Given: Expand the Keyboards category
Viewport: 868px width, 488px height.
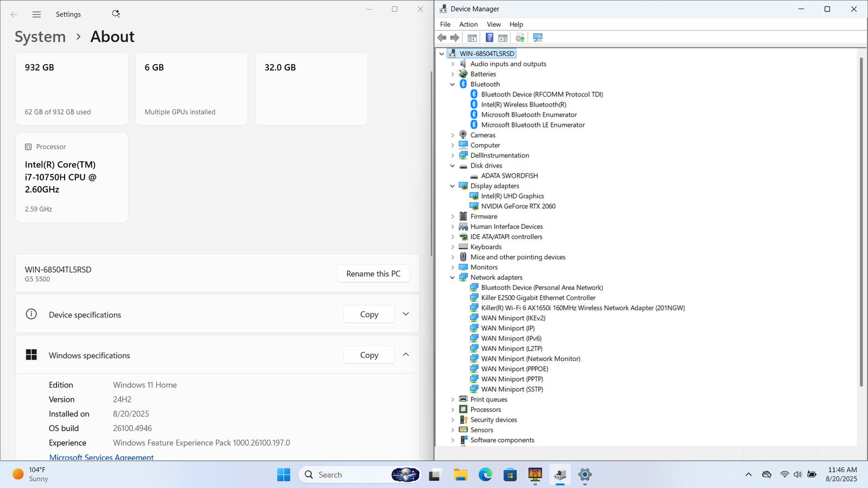Looking at the screenshot, I should 452,247.
